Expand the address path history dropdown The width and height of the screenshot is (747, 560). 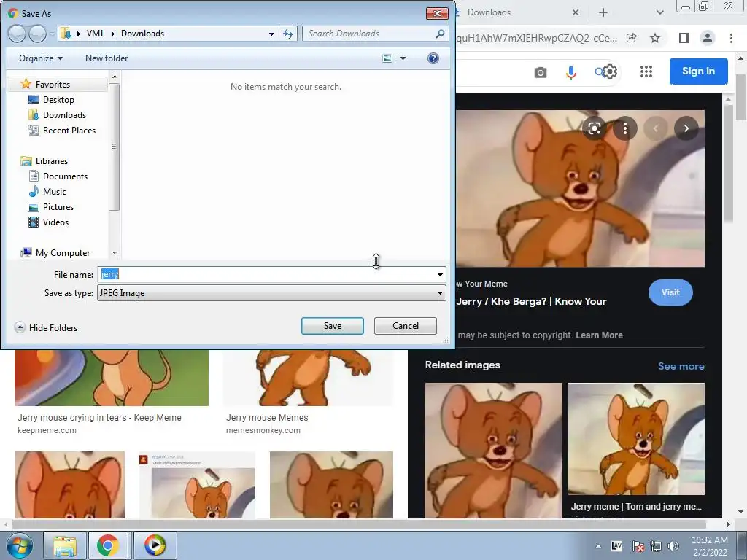tap(271, 34)
